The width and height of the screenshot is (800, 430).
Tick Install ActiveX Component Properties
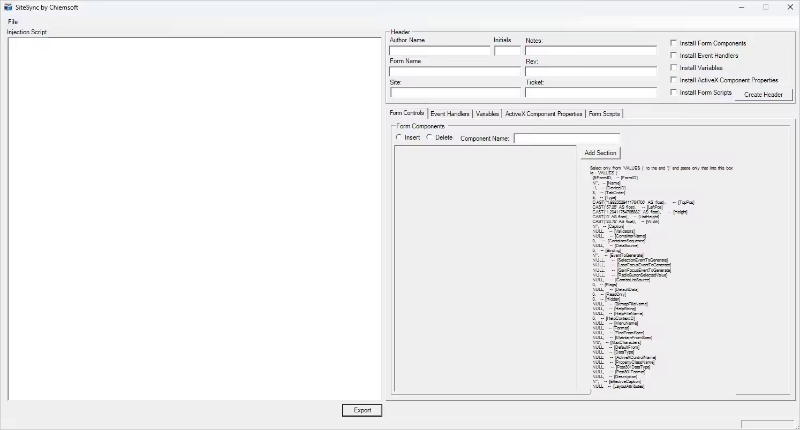[674, 79]
